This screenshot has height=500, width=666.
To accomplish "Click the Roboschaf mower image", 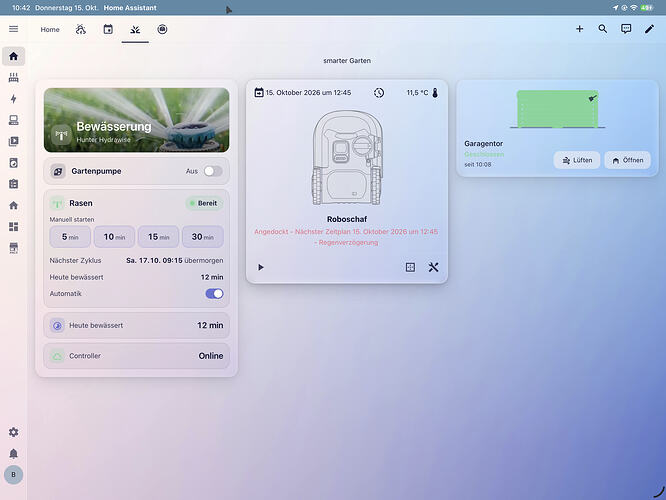I will (x=347, y=158).
